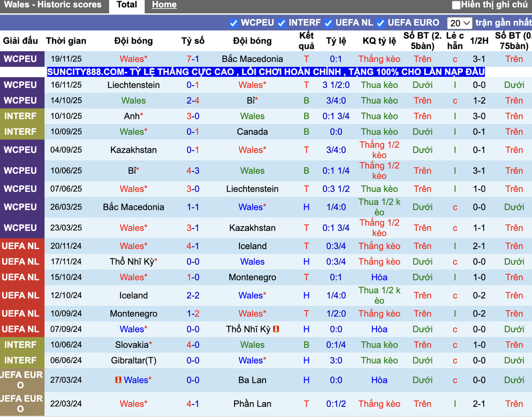The image size is (532, 418).
Task: Click the Hòa result in the 15/10/24 row
Action: 379,277
